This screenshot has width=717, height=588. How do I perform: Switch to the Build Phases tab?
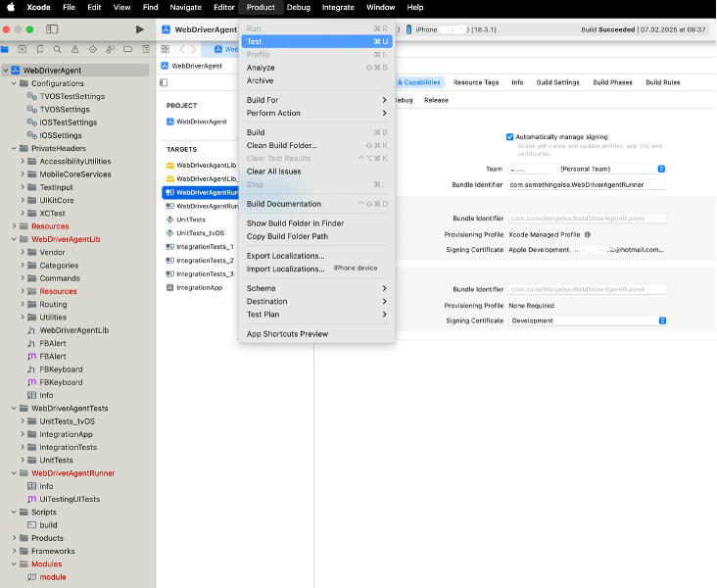(x=612, y=82)
